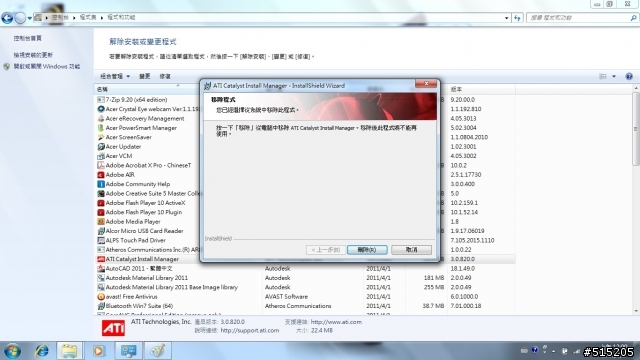Close the ATI Catalyst Install Manager dialog

(426, 84)
